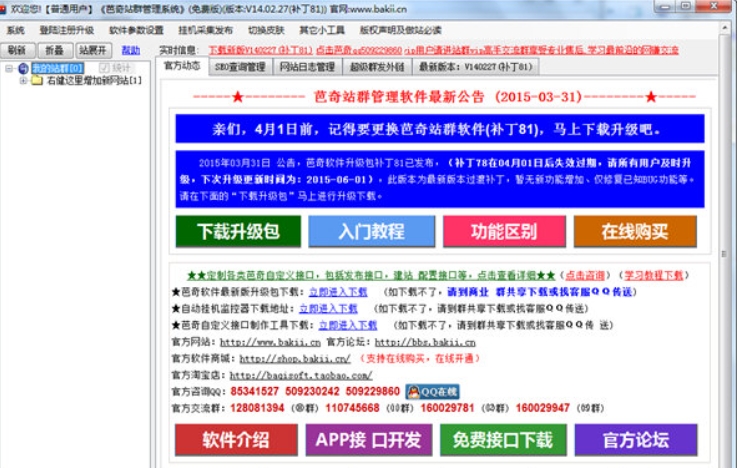Viewport: 739px width, 468px height.
Task: Open the http://shop.bakii.cn/ link
Action: point(295,359)
